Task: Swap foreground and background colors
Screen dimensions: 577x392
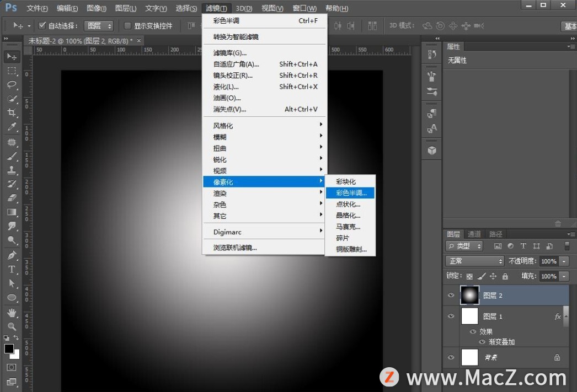Action: [16, 337]
